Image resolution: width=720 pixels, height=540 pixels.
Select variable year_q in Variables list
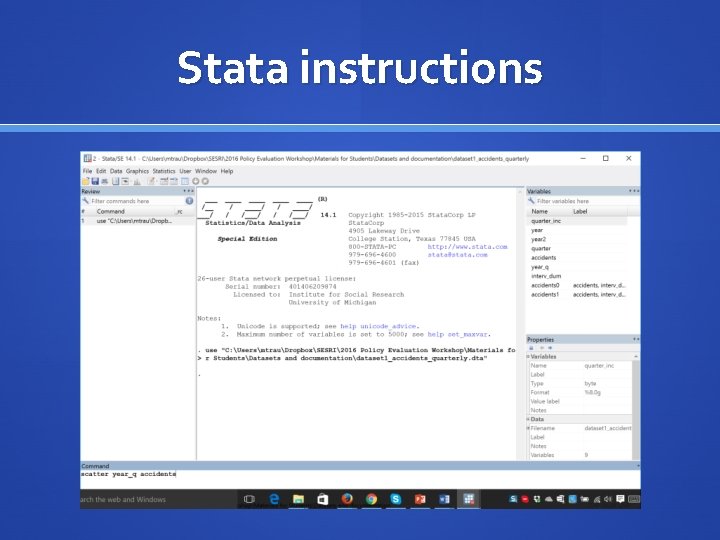click(577, 267)
